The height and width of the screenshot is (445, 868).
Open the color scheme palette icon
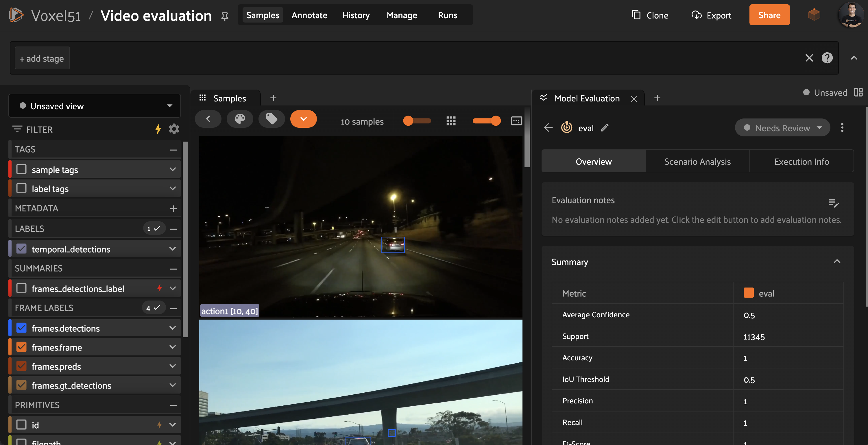pyautogui.click(x=240, y=119)
